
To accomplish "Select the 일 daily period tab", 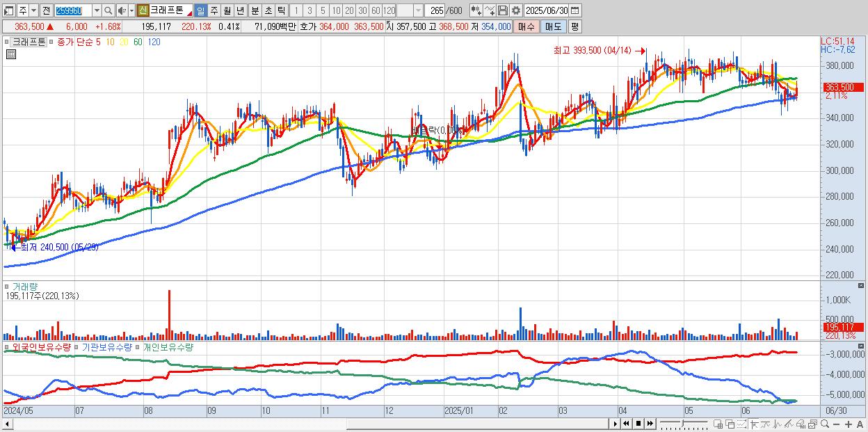I will pyautogui.click(x=200, y=10).
